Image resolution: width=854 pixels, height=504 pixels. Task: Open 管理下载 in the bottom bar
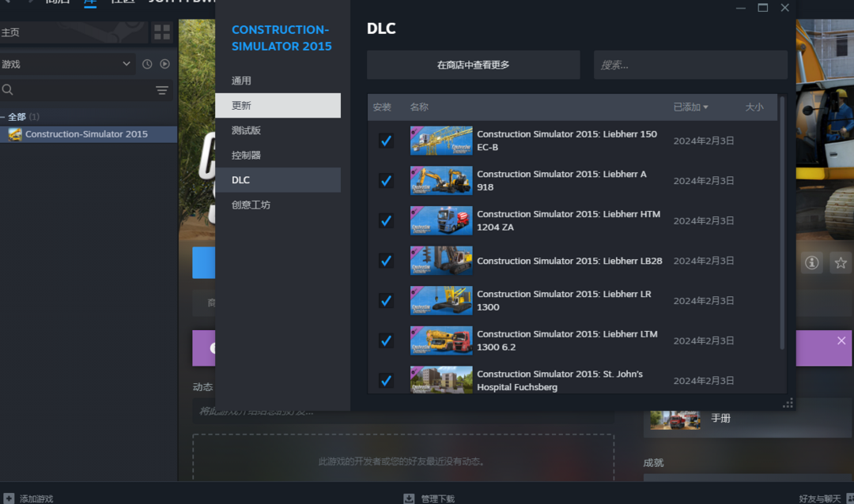438,498
